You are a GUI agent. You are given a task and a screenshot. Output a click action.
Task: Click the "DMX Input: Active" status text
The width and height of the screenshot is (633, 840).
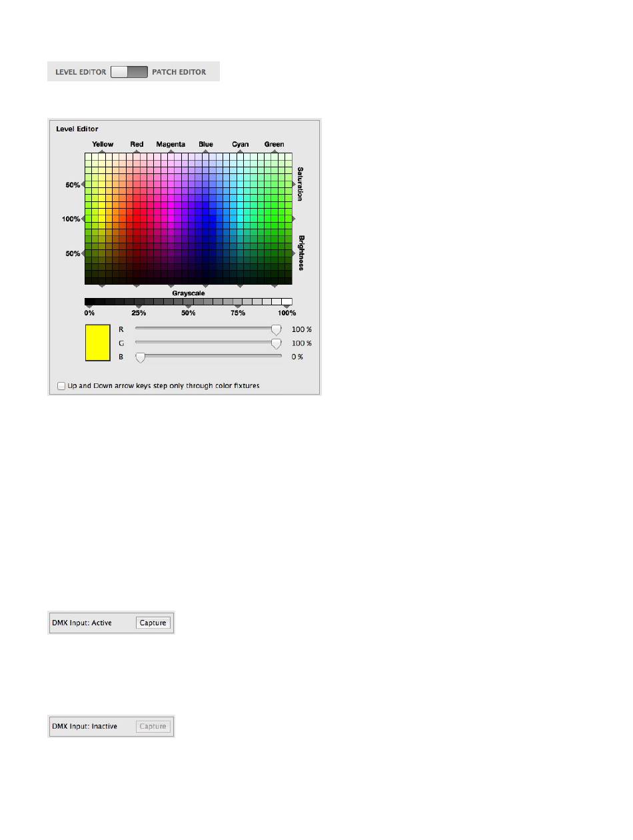click(82, 623)
